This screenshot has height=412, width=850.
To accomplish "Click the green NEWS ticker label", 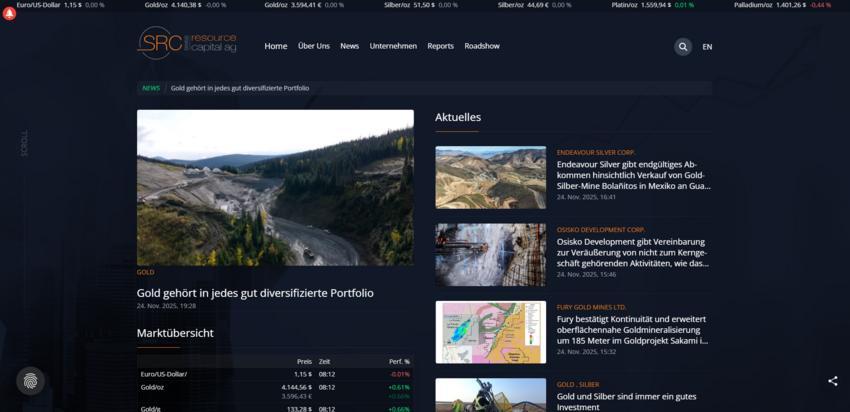I will click(151, 88).
